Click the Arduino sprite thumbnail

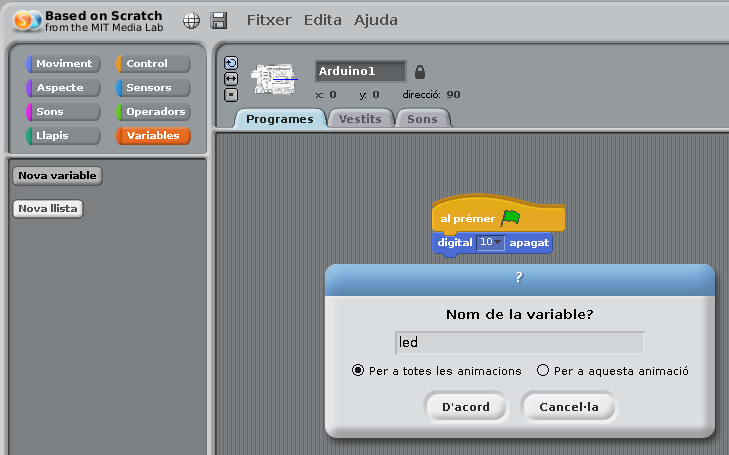(x=274, y=79)
